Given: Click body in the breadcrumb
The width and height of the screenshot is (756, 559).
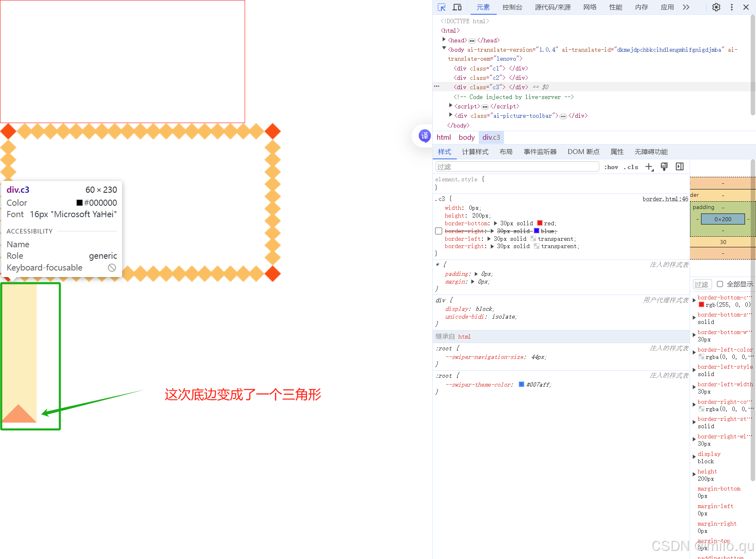Looking at the screenshot, I should point(467,137).
